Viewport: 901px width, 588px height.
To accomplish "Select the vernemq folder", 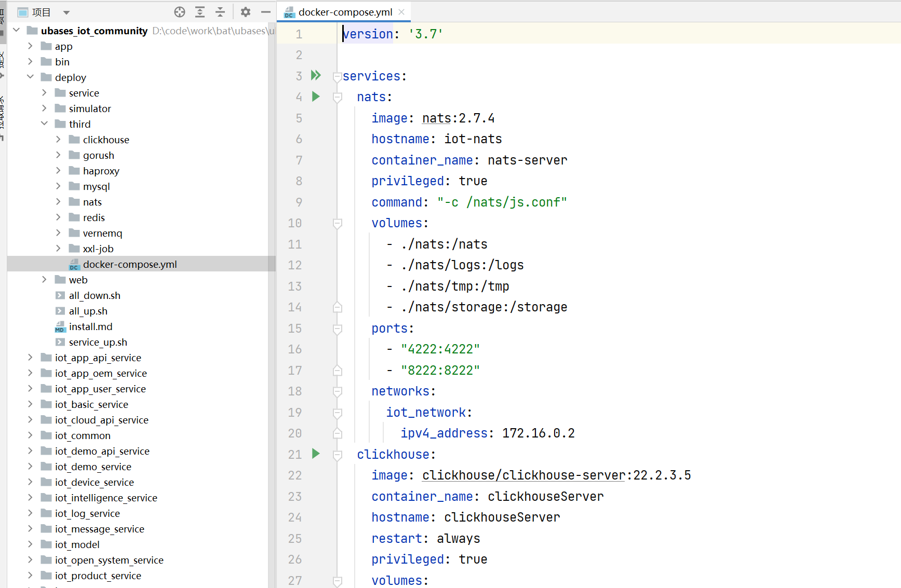I will click(102, 233).
